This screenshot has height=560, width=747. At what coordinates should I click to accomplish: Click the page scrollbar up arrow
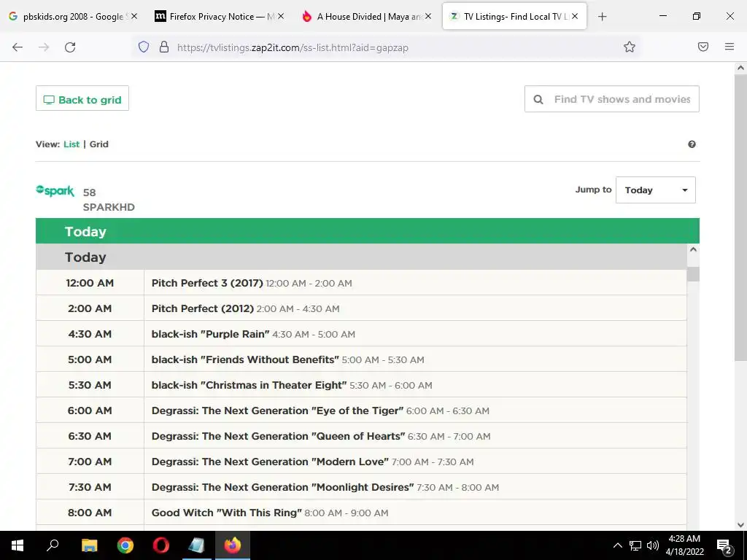pos(740,68)
